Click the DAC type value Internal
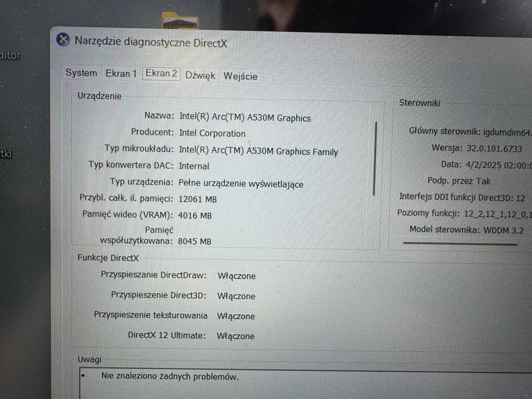The height and width of the screenshot is (399, 532). tap(194, 166)
